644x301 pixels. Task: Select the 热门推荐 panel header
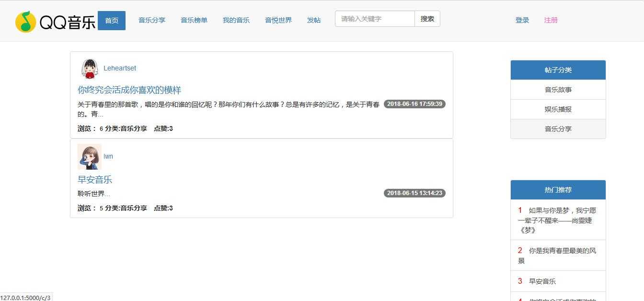558,190
